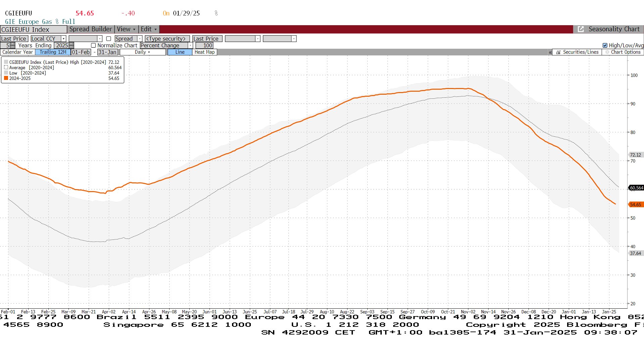Switch chart to Line view
Image resolution: width=644 pixels, height=351 pixels.
point(180,52)
